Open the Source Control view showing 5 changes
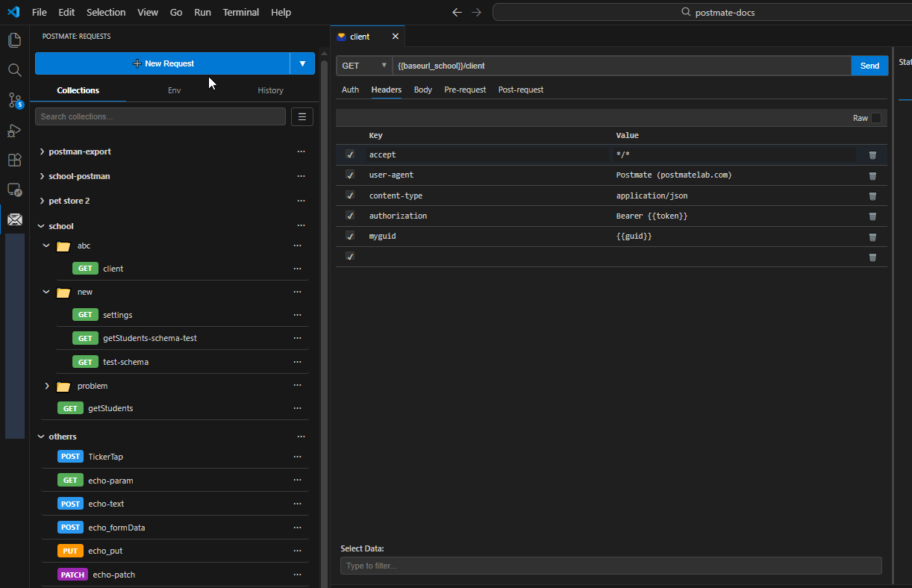Viewport: 912px width, 588px height. tap(14, 101)
